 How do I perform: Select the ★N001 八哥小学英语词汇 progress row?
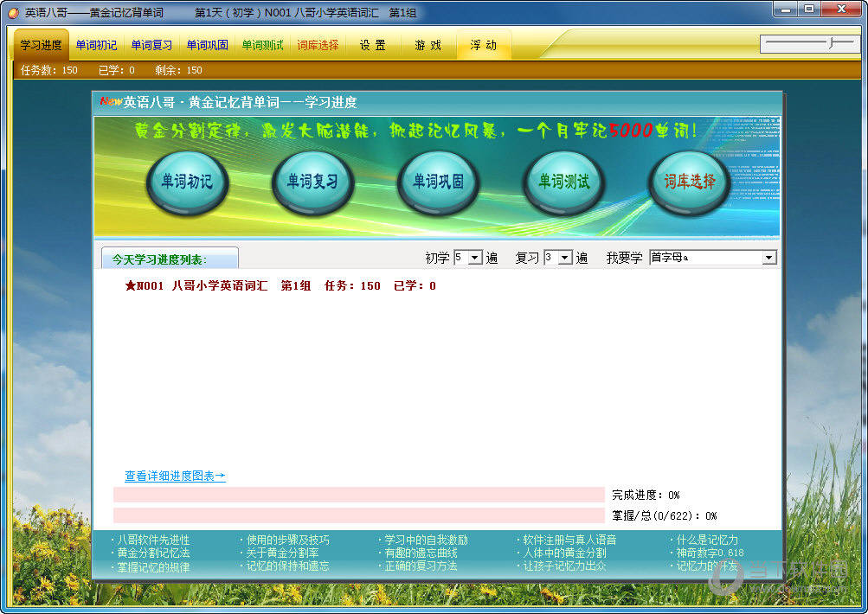tap(280, 286)
